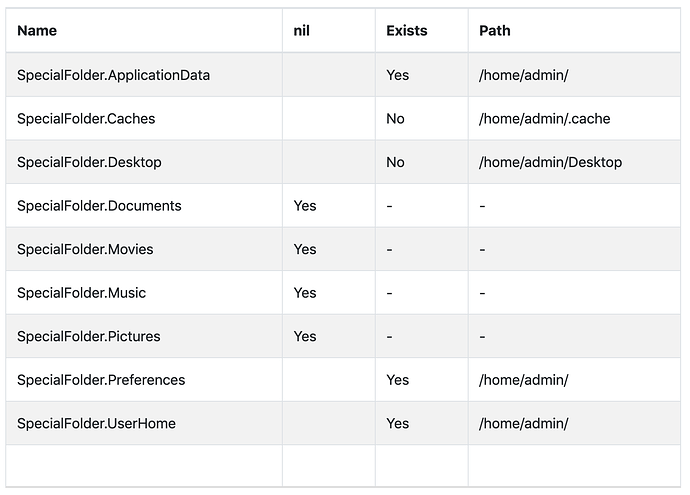The image size is (690, 495).
Task: Click the Path column header
Action: (574, 30)
